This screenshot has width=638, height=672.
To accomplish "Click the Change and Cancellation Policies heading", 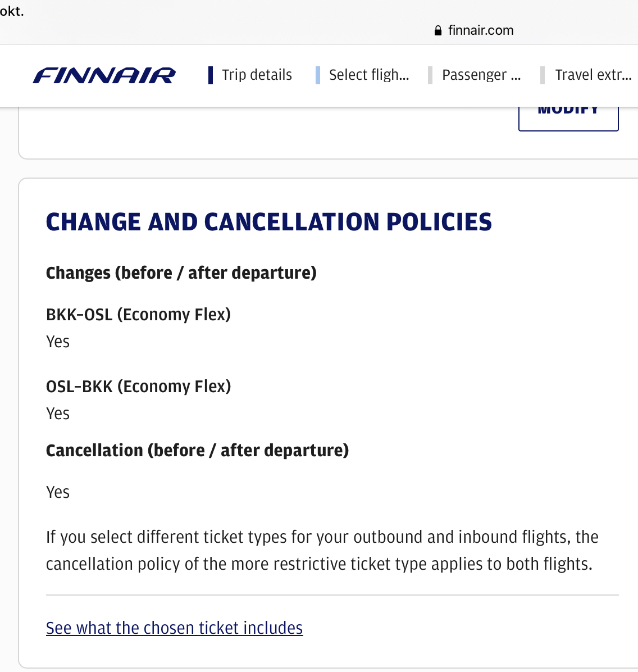I will pyautogui.click(x=268, y=222).
